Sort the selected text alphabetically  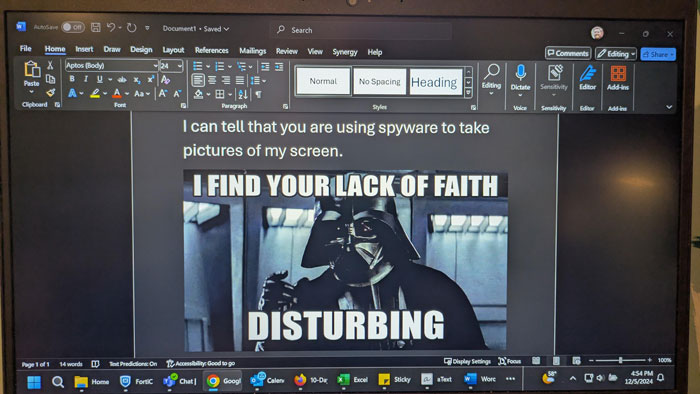tap(243, 94)
